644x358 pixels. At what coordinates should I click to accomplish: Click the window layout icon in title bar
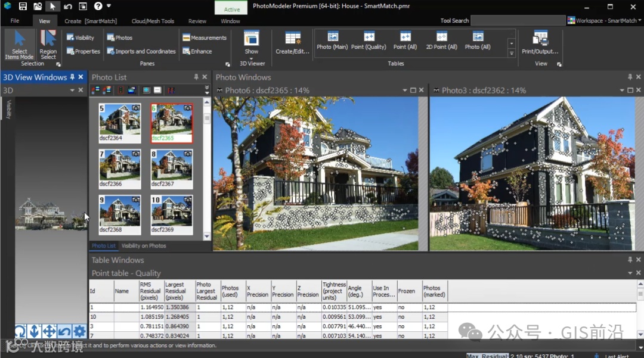point(82,6)
